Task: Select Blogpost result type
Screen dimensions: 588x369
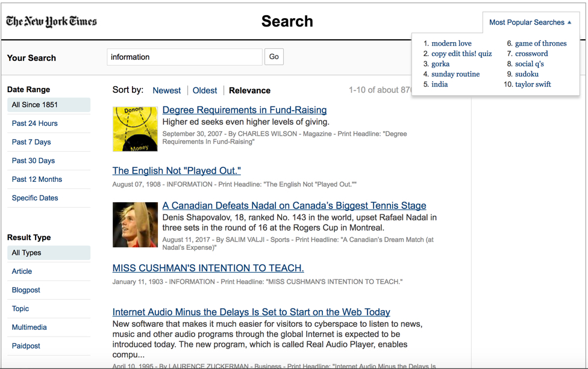Action: pos(26,290)
